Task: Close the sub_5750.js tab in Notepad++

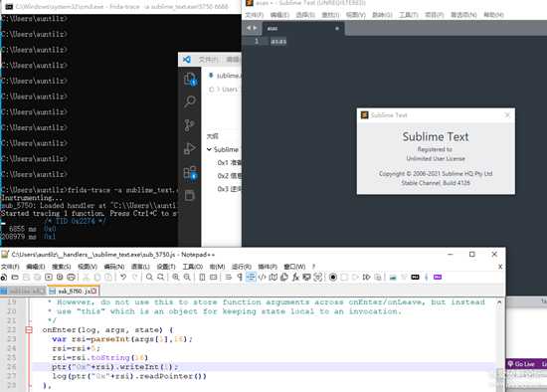Action: (x=93, y=291)
